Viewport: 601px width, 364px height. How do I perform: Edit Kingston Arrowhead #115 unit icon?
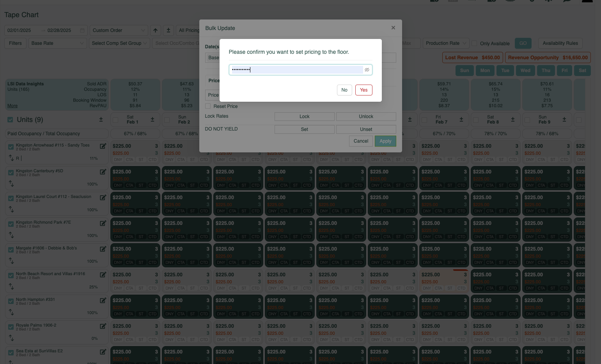[x=103, y=146]
